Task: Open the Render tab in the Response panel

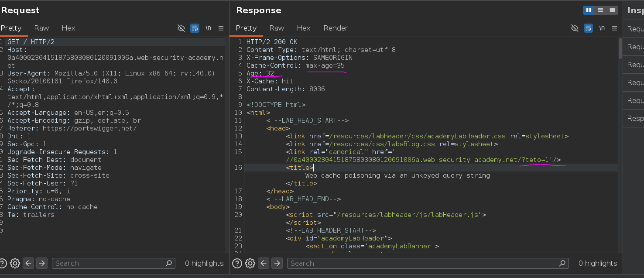Action: (x=336, y=28)
